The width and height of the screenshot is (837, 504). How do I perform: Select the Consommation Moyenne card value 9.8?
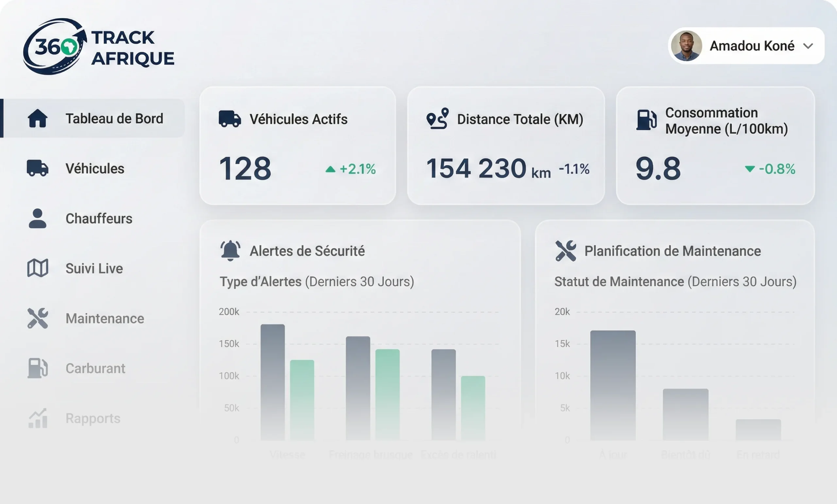[658, 168]
